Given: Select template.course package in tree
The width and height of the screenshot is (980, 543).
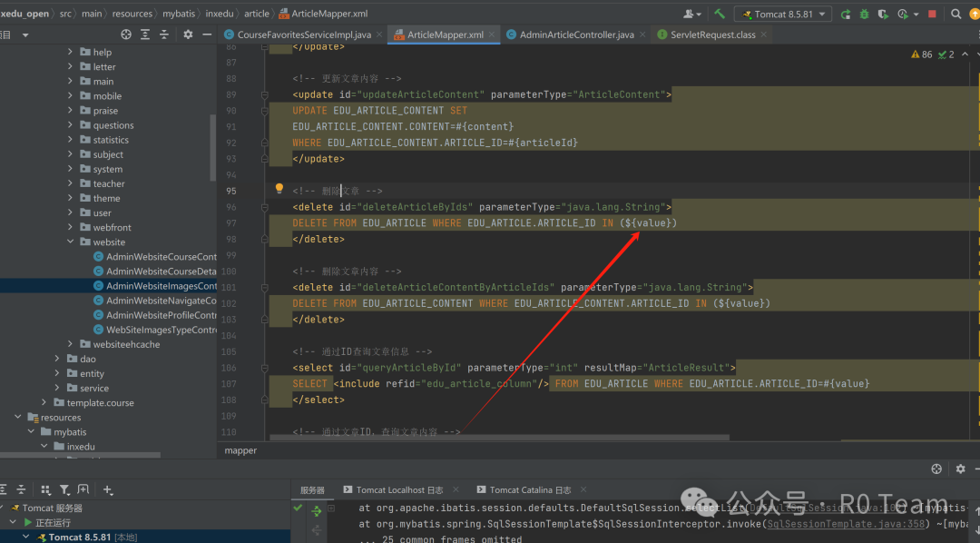Looking at the screenshot, I should coord(100,403).
